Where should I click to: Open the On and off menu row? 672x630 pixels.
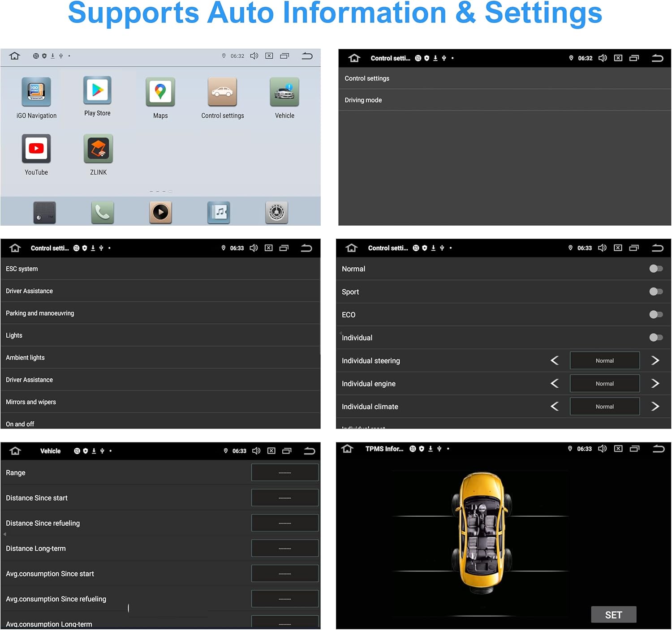[x=160, y=421]
